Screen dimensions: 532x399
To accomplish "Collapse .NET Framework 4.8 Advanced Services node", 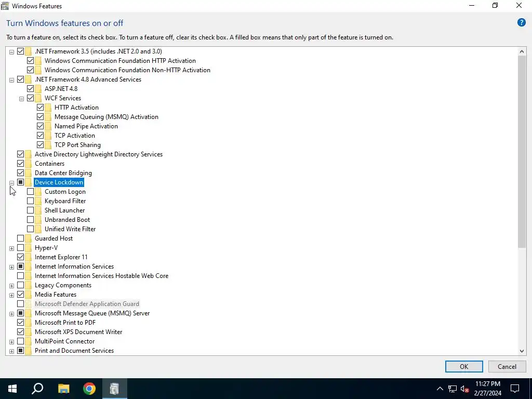I will [x=11, y=80].
